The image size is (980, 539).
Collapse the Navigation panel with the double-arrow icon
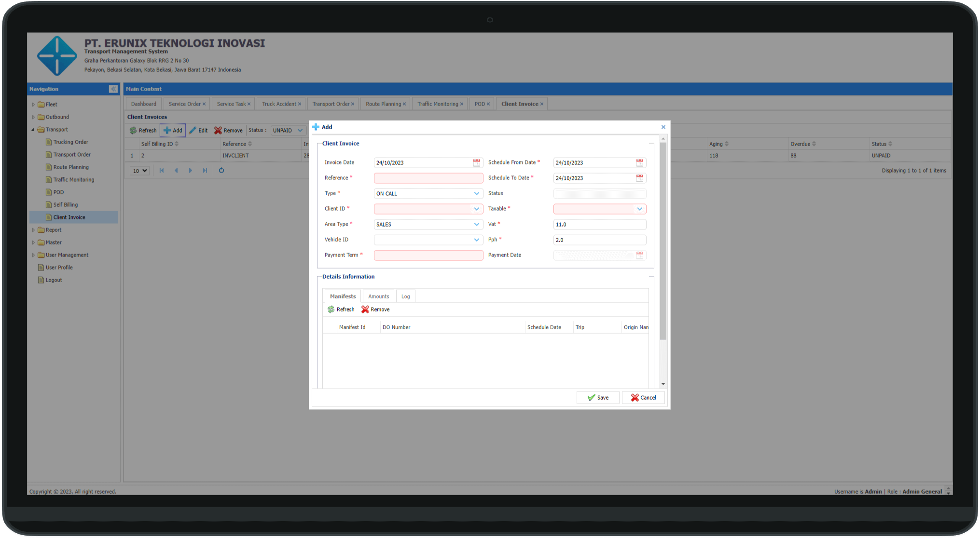[x=113, y=89]
